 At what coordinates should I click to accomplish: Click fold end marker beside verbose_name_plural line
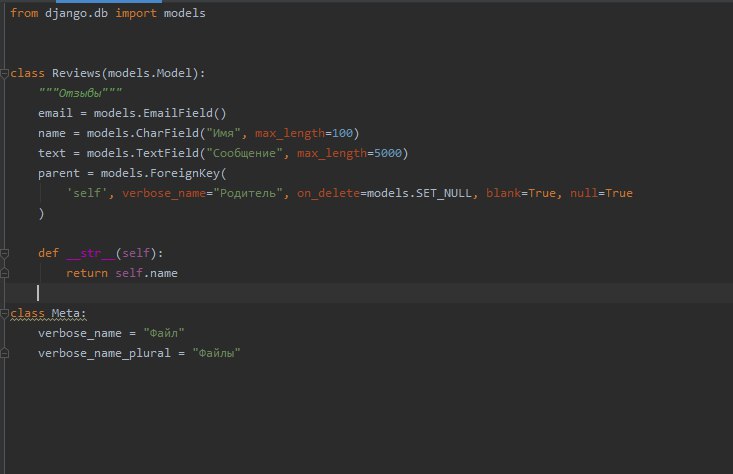coord(4,353)
